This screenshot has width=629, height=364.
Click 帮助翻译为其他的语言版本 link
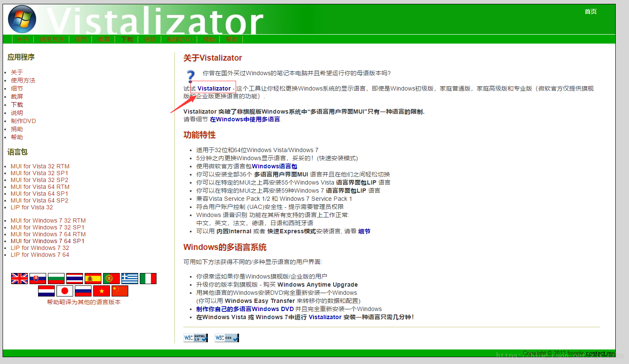tap(84, 302)
